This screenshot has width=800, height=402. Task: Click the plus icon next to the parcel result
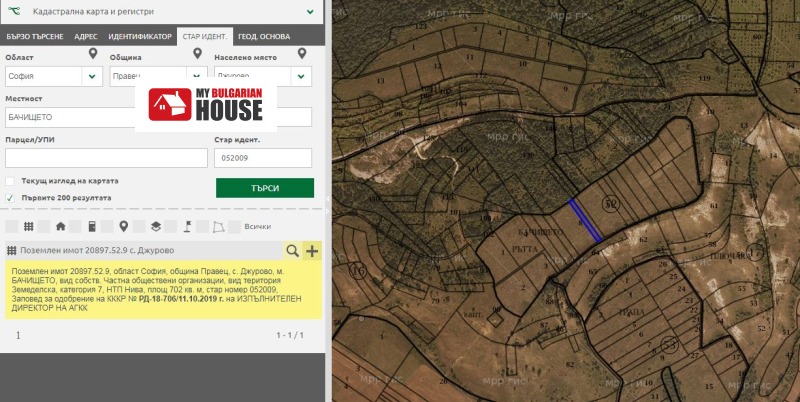coord(312,250)
